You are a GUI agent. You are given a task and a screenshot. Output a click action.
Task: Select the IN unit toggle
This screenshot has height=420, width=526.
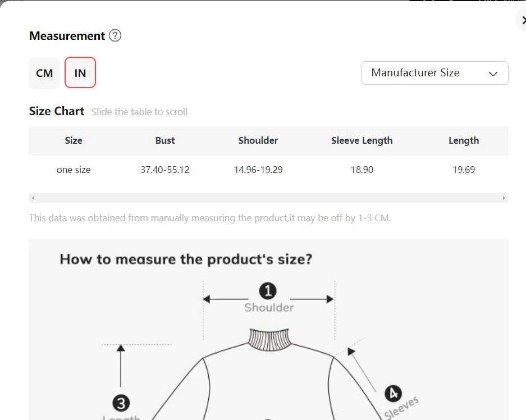80,74
